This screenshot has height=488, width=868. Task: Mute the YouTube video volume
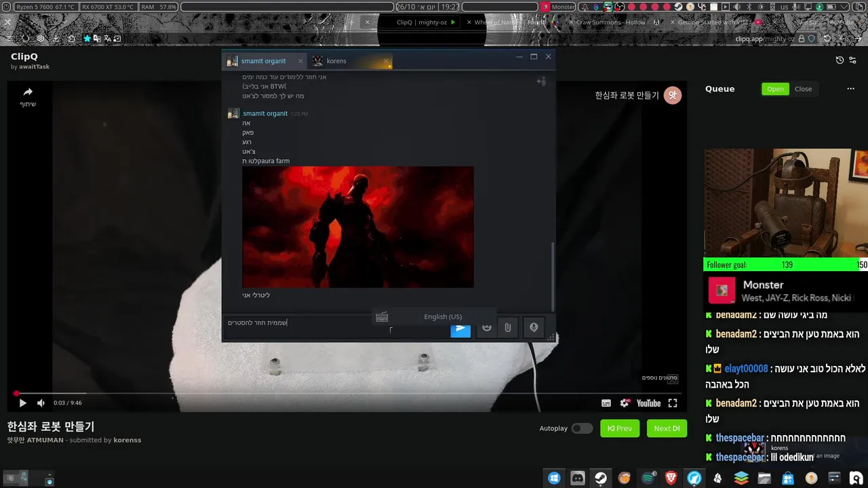click(x=41, y=403)
